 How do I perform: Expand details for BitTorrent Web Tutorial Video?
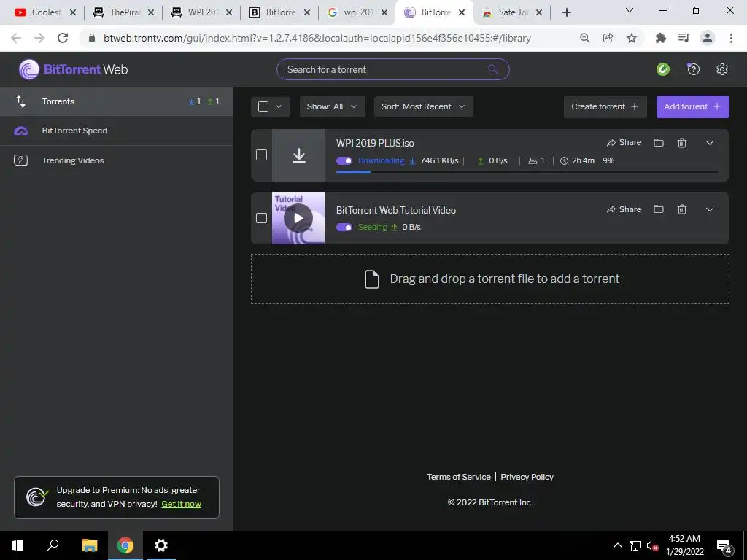click(709, 209)
